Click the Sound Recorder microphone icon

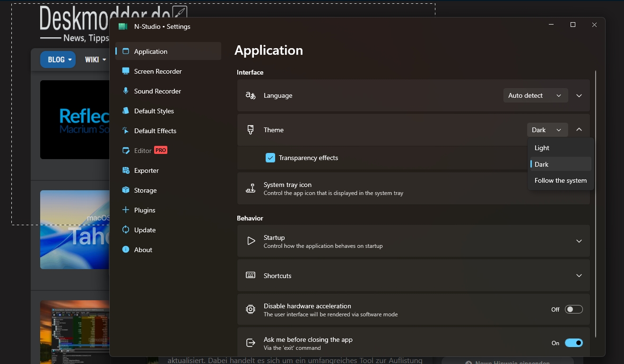coord(126,91)
